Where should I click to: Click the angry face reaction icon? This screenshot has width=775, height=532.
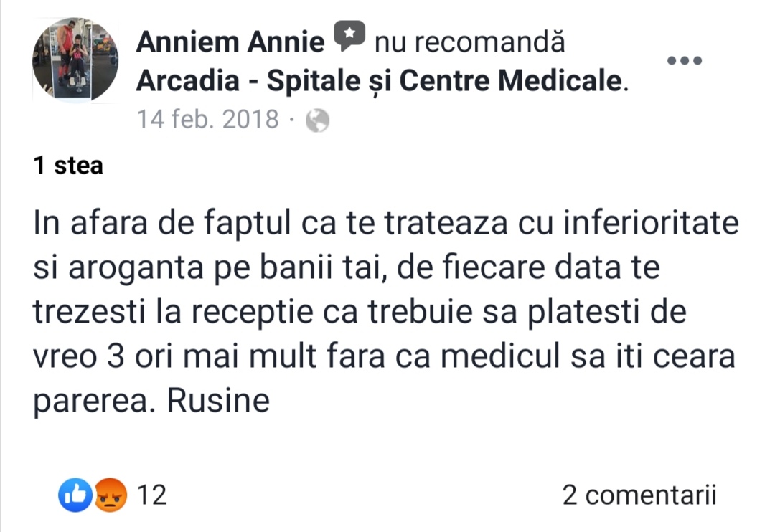[x=111, y=495]
